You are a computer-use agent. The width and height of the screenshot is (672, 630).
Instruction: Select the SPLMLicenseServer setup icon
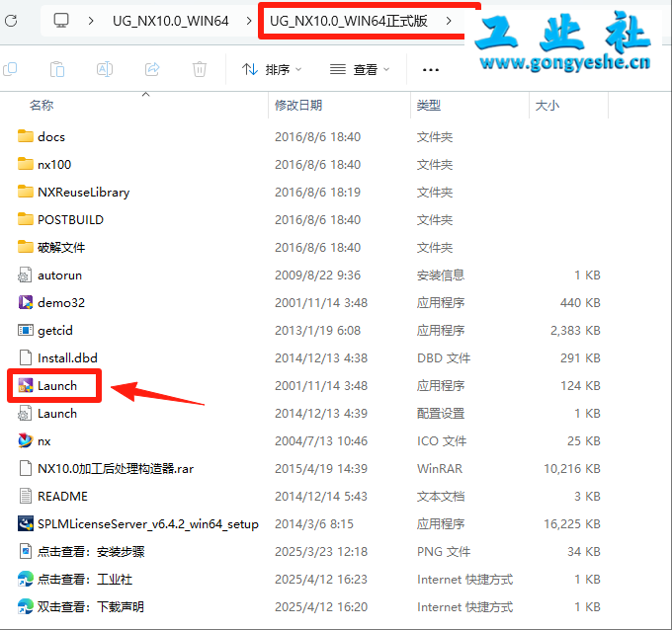[x=26, y=523]
